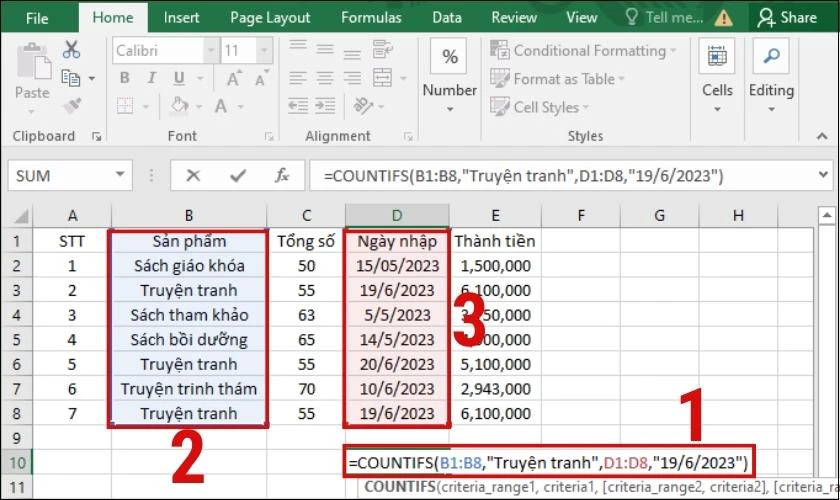Click the vertical scrollbar up arrow
This screenshot has width=840, height=500.
827,215
